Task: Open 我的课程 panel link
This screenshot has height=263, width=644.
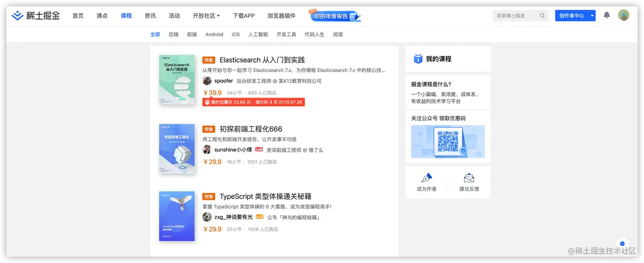Action: pyautogui.click(x=448, y=59)
